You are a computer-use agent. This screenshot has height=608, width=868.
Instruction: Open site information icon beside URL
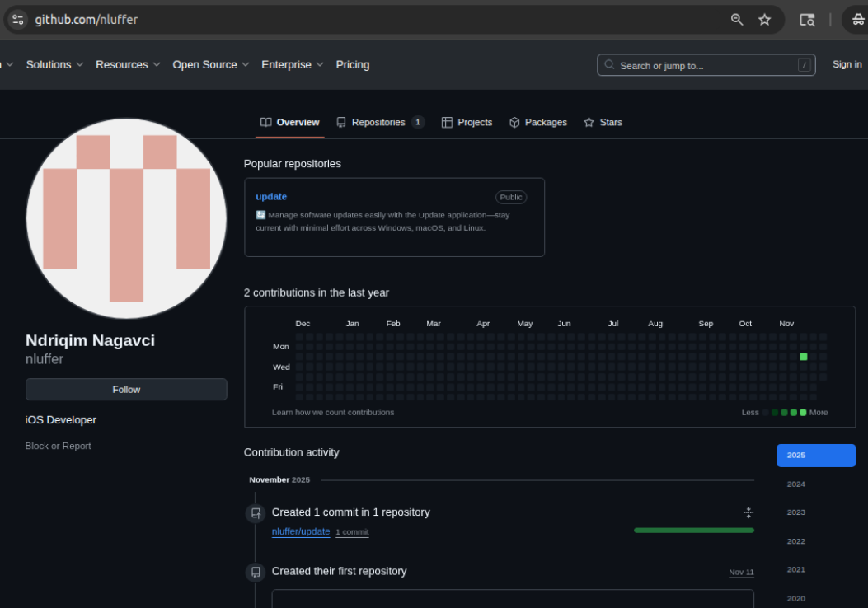[18, 20]
